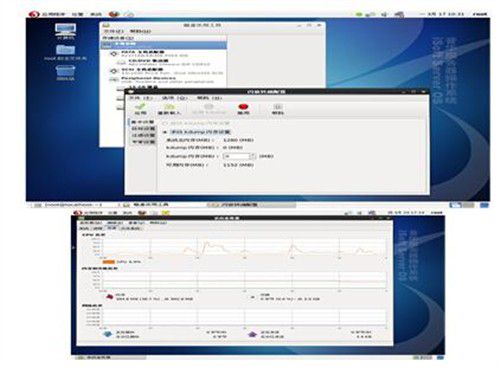Image resolution: width=500 pixels, height=367 pixels.
Task: Click the Kdump memory spinner arrows
Action: [x=253, y=156]
